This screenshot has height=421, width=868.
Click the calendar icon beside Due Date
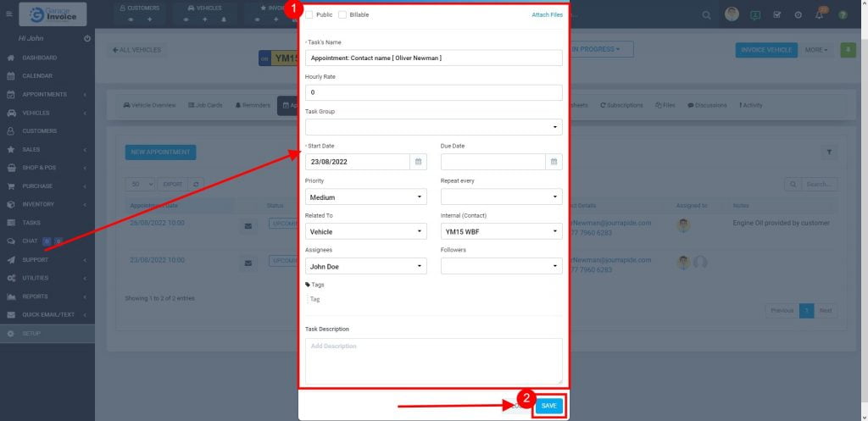coord(554,162)
